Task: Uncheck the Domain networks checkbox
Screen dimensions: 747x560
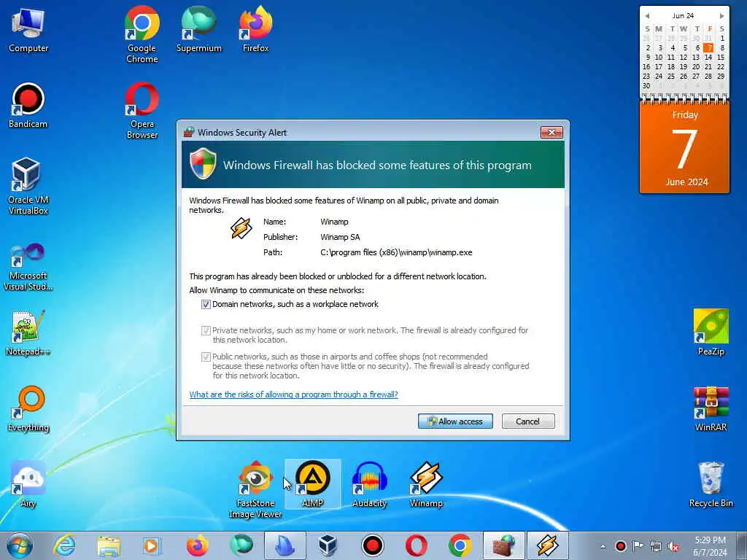Action: click(x=206, y=304)
